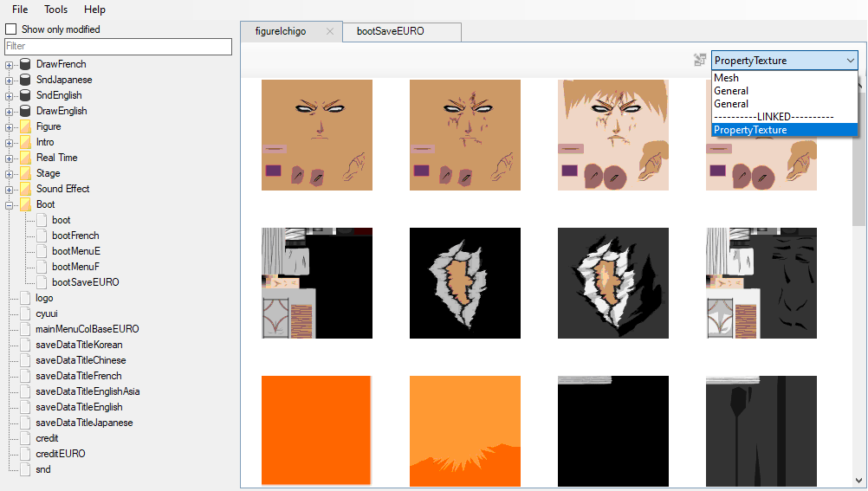Viewport: 868px width, 491px height.
Task: Switch to the figureIchigo tab
Action: [291, 31]
